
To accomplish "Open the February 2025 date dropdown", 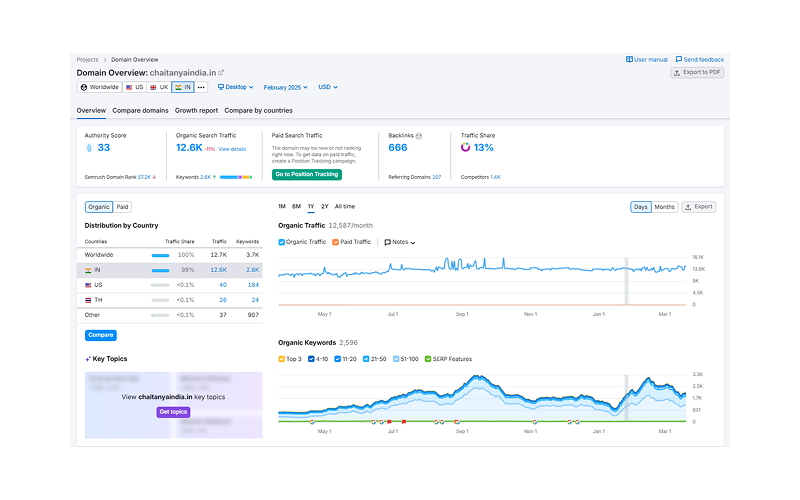I will point(285,87).
